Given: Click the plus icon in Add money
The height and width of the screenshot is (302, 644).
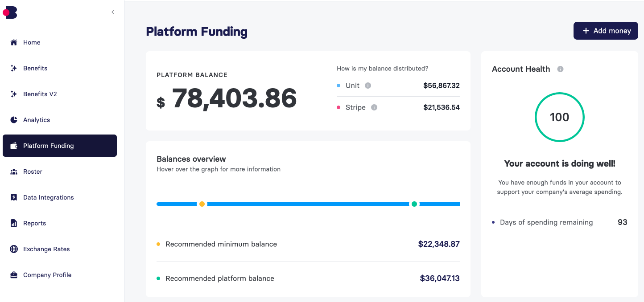Looking at the screenshot, I should click(586, 31).
